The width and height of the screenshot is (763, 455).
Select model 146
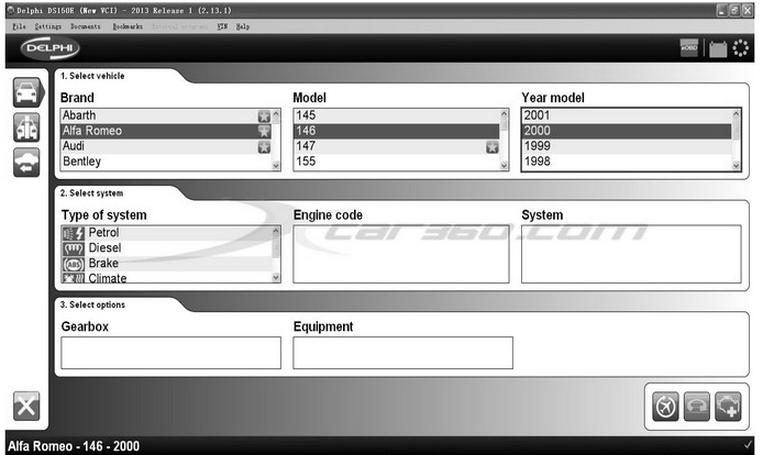click(x=397, y=131)
